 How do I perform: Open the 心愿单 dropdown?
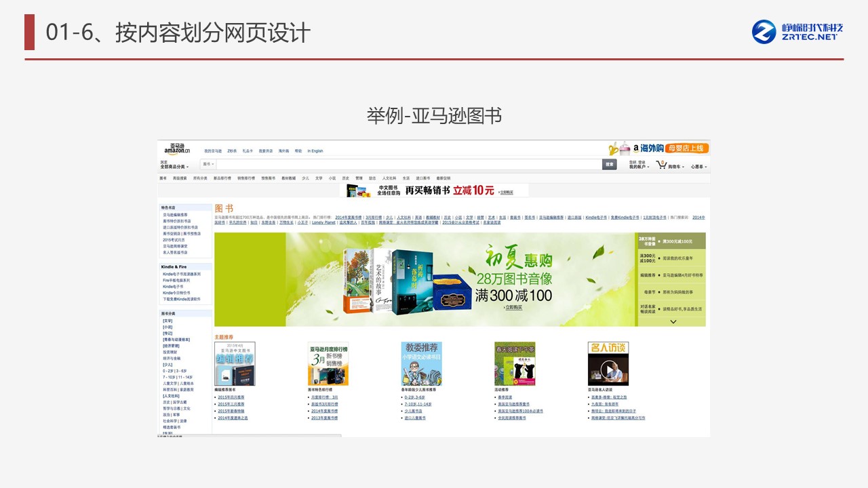(698, 167)
